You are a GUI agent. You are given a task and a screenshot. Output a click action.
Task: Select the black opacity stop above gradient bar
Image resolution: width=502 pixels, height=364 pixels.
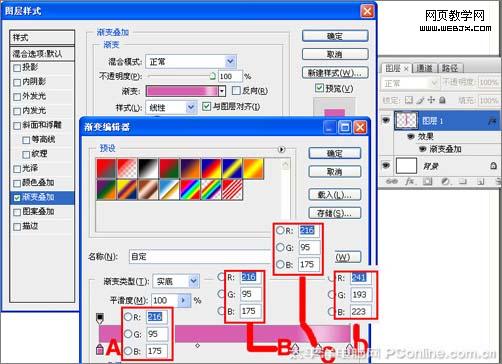pyautogui.click(x=100, y=318)
